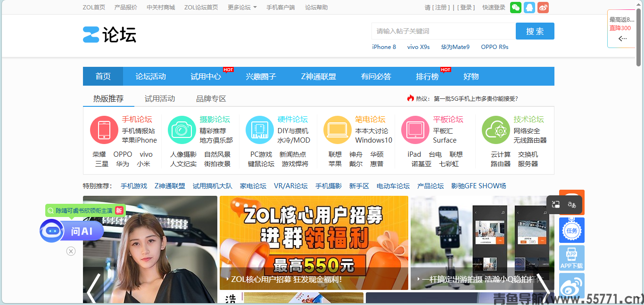This screenshot has width=644, height=305.
Task: Open the 人像摄影 link
Action: click(x=183, y=154)
